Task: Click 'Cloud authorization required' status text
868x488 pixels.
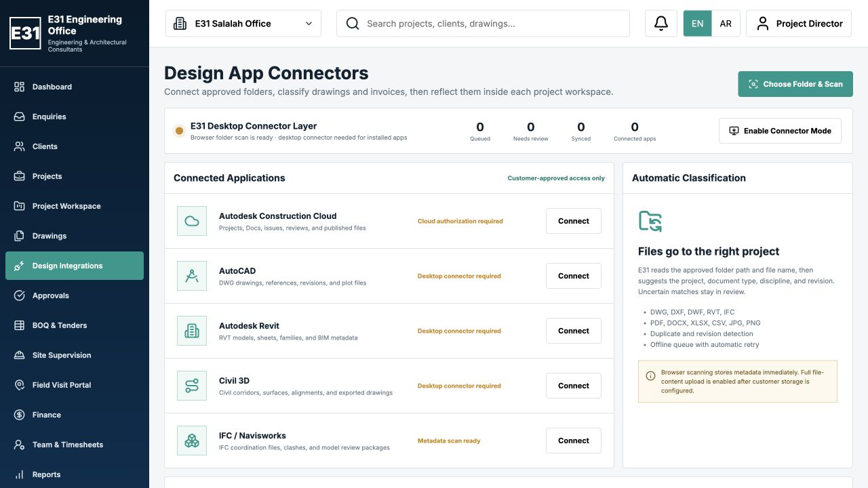Action: [460, 221]
